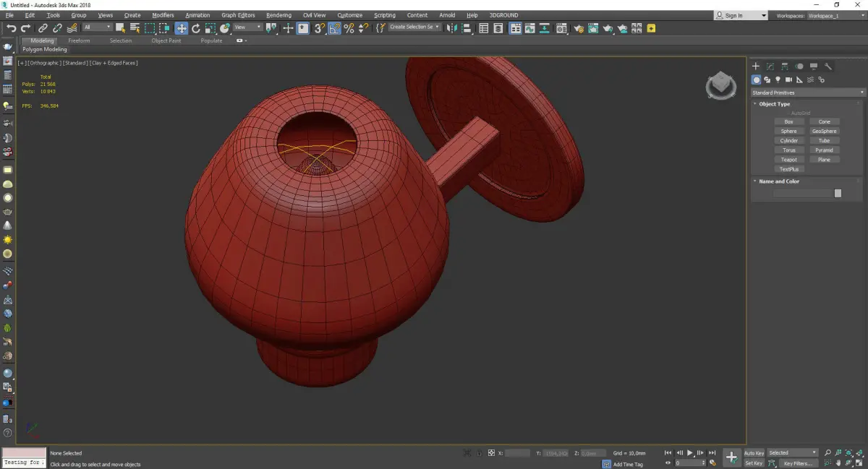
Task: Click the Teapot primitive button
Action: click(788, 160)
